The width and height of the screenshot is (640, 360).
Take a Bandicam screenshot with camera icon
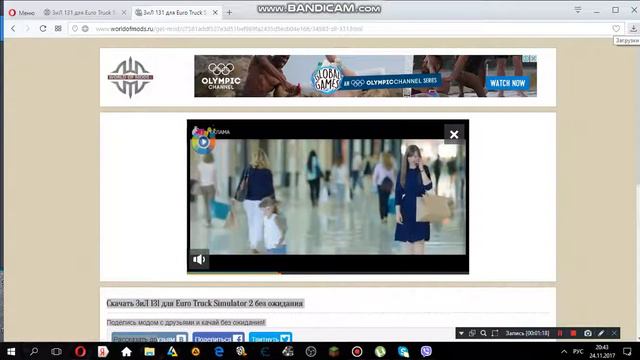[587, 333]
